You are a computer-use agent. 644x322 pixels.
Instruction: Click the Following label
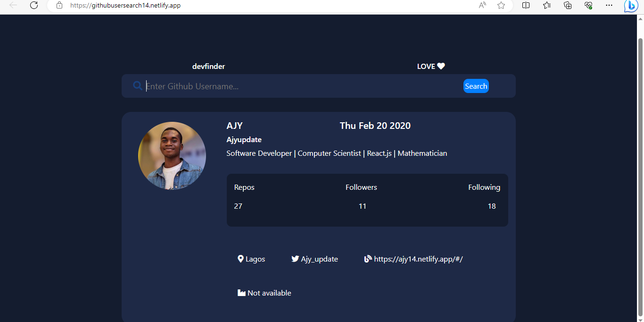(484, 187)
